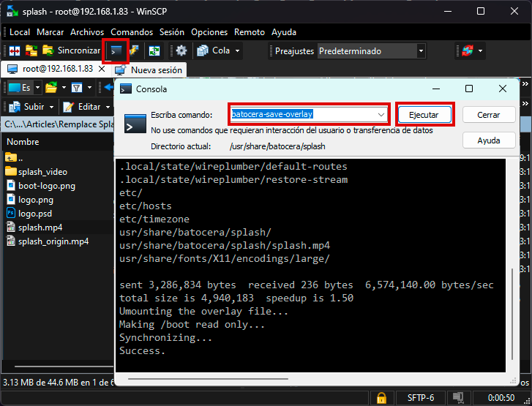532x406 pixels.
Task: Click the Cola queue icon
Action: pos(203,51)
